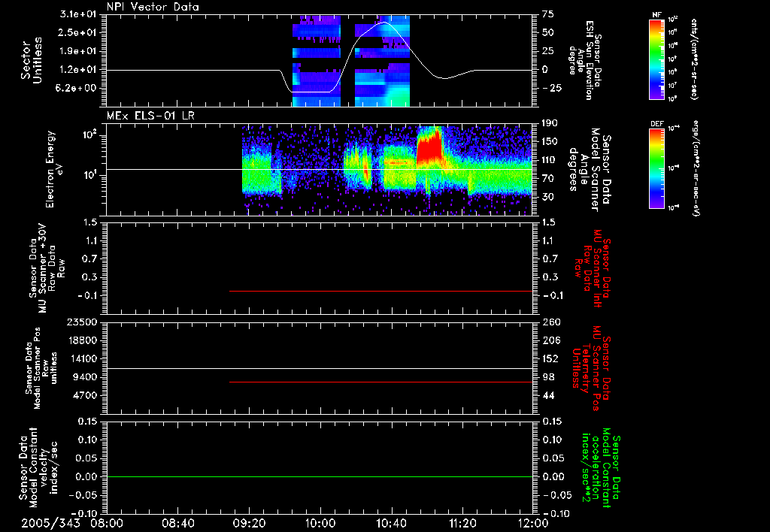Select the "190" scanner angle axis value
770x532 pixels.
pyautogui.click(x=550, y=123)
